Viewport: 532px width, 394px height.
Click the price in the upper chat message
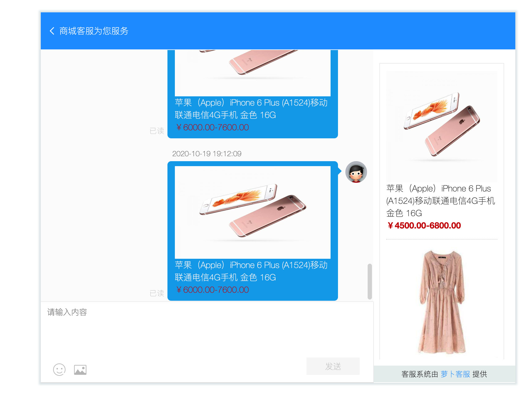(212, 128)
